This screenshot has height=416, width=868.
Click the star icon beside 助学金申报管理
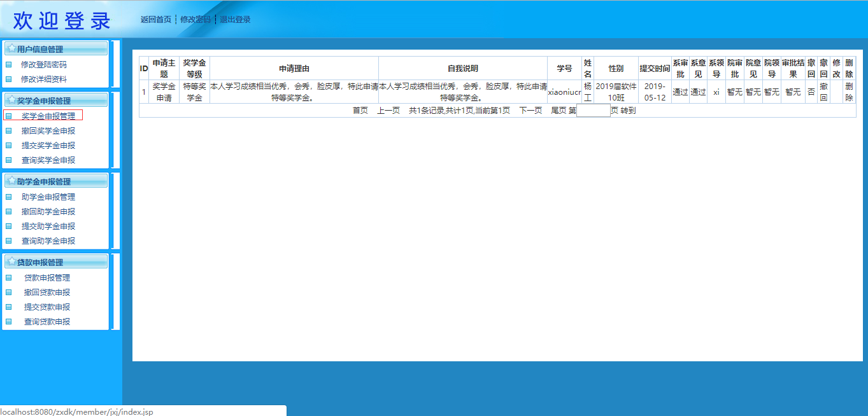point(11,181)
